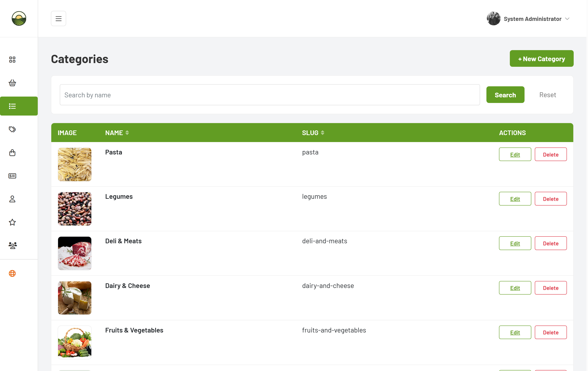Click the slug 'dairy-and-cheese'
The width and height of the screenshot is (588, 371).
point(328,285)
